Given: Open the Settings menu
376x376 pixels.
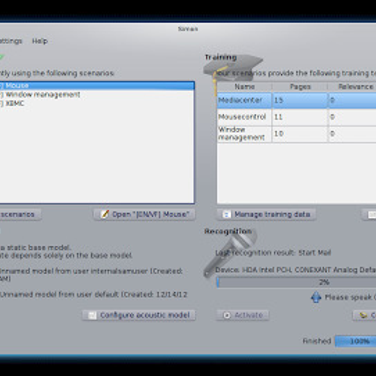Looking at the screenshot, I should click(x=11, y=41).
